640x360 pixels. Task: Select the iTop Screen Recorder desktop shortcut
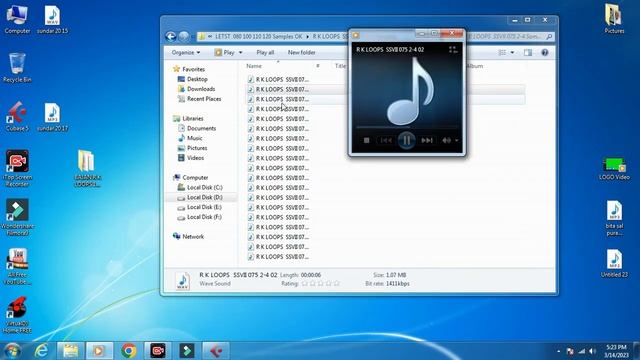tap(17, 168)
